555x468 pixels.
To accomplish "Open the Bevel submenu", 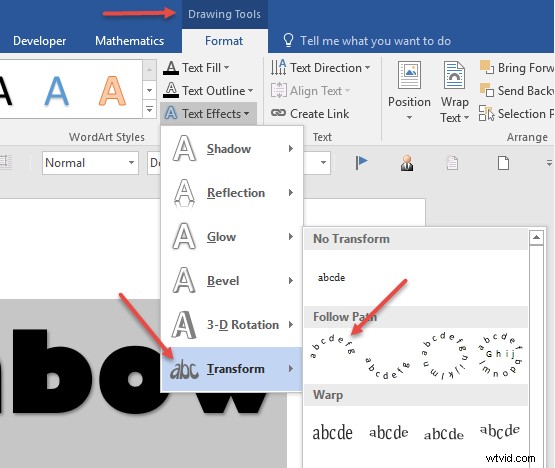I will coord(232,280).
